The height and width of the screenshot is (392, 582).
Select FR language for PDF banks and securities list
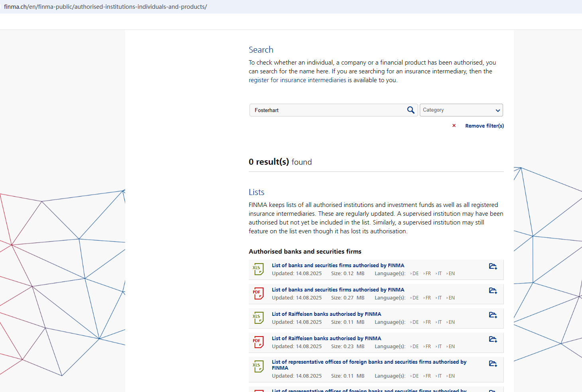(x=427, y=298)
